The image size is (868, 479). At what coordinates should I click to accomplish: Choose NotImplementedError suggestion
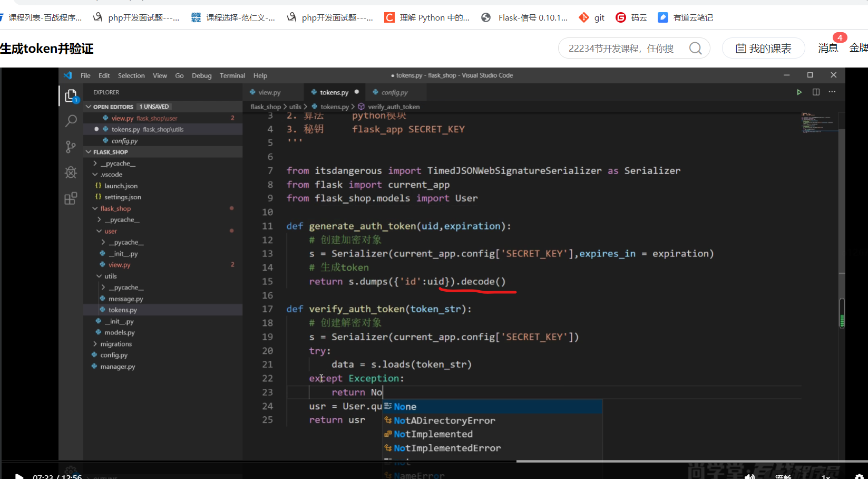pyautogui.click(x=492, y=448)
